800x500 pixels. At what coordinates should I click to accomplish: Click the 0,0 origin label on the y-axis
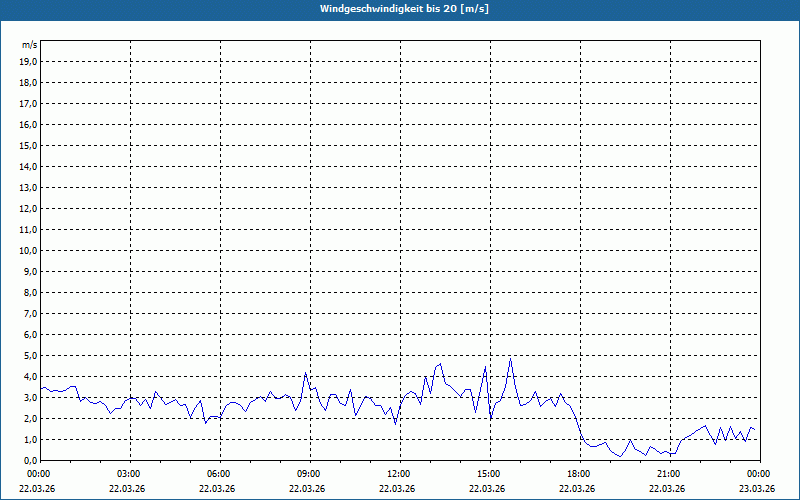pyautogui.click(x=30, y=460)
